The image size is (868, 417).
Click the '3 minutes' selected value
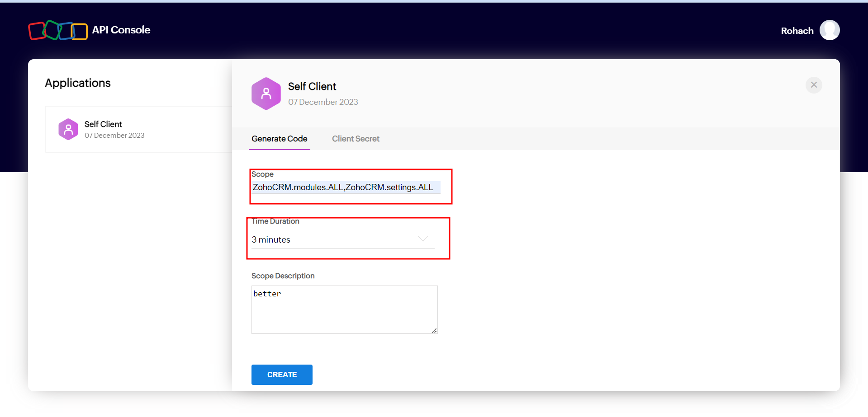(271, 239)
